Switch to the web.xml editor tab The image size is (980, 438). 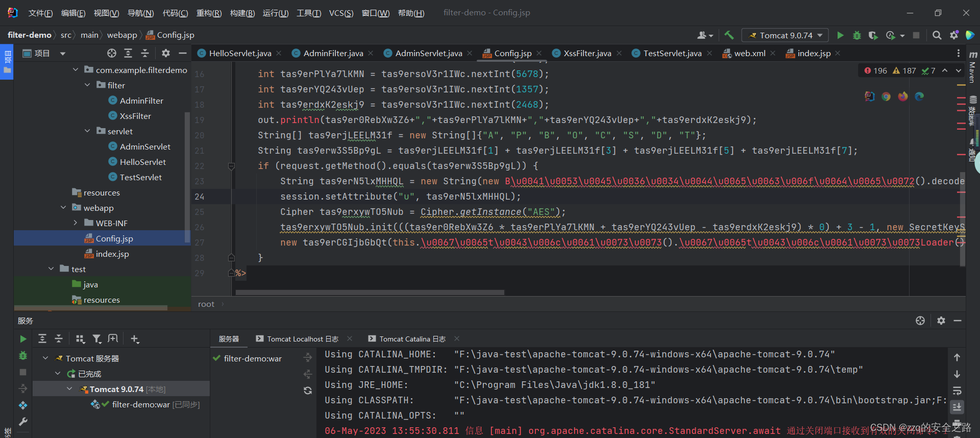[x=749, y=53]
